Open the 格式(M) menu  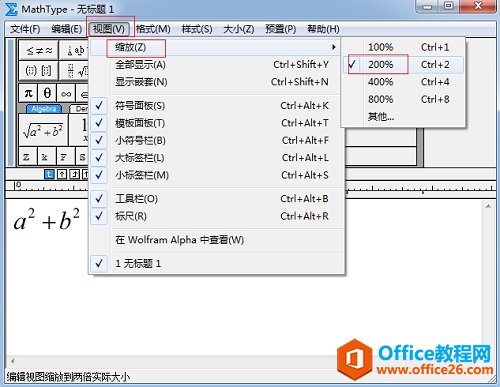153,29
